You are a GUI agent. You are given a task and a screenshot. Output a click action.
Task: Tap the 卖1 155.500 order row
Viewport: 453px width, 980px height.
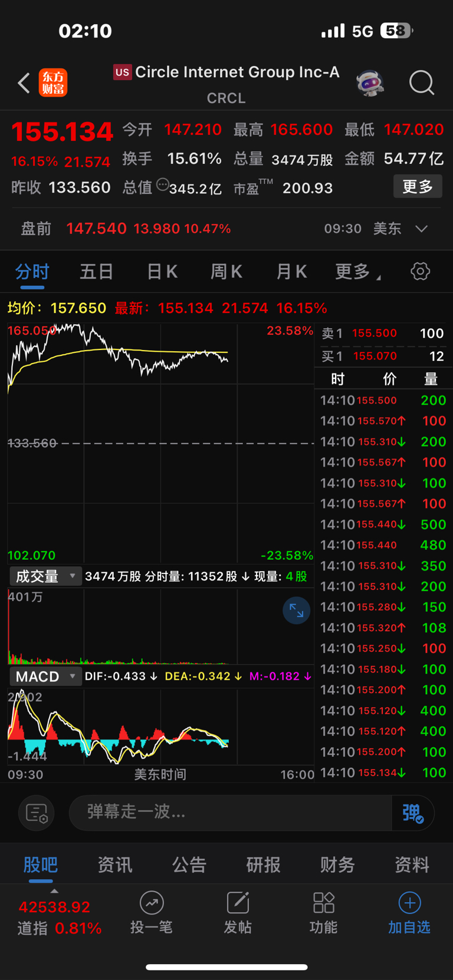point(383,334)
